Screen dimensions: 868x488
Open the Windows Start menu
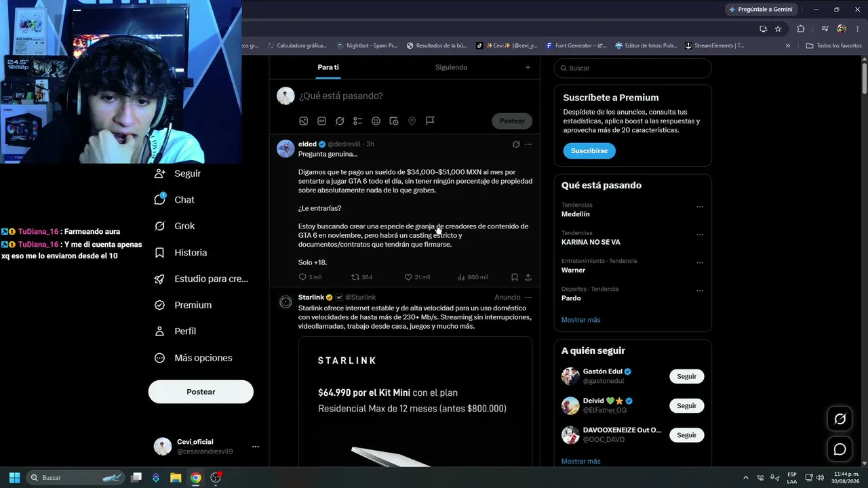tap(14, 478)
